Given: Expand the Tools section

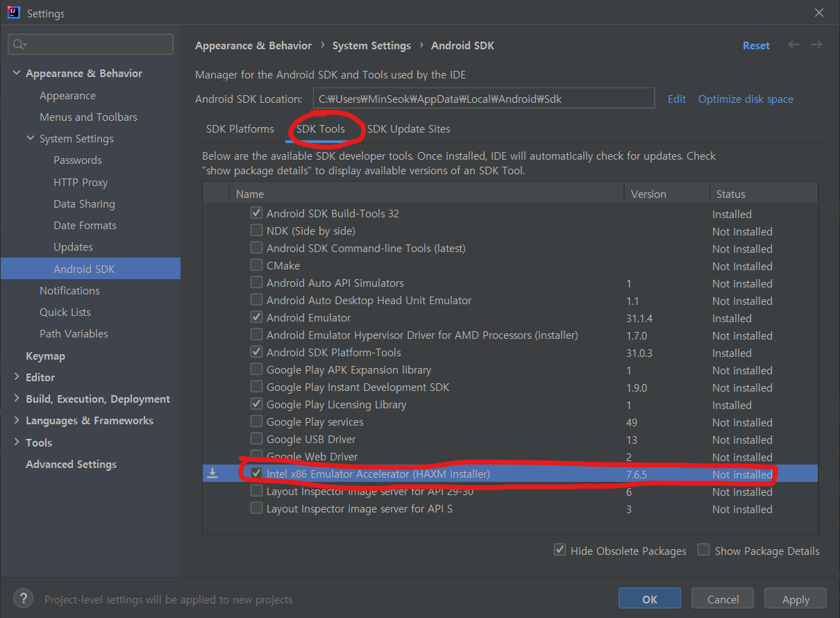Looking at the screenshot, I should click(x=17, y=442).
